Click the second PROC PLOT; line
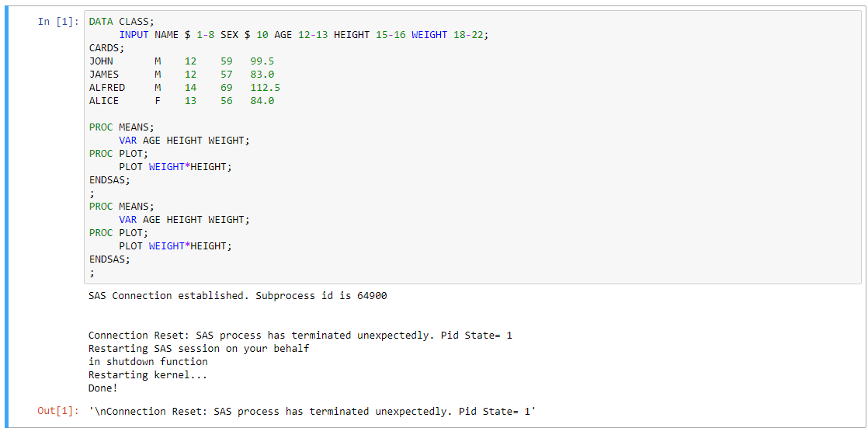Screen dimensions: 868x435 119,233
